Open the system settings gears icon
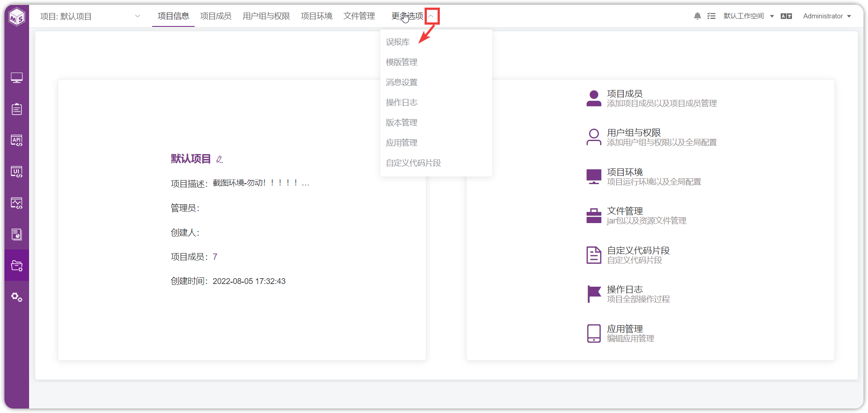Screen dimensions: 868x413 pos(17,297)
